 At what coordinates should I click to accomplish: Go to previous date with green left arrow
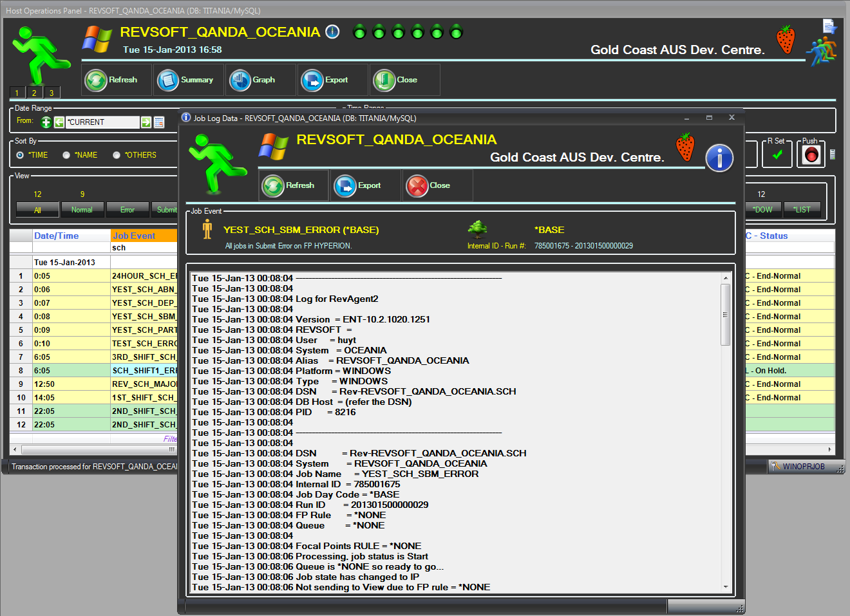pos(59,122)
